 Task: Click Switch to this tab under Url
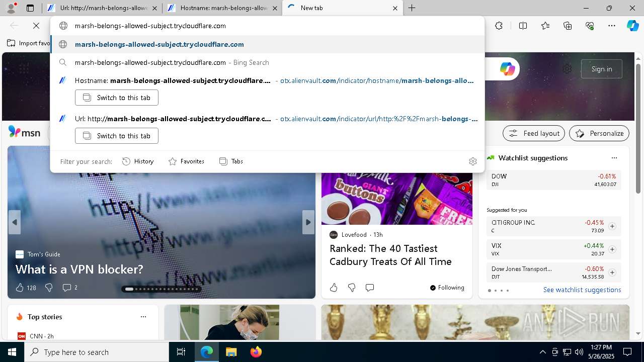117,136
